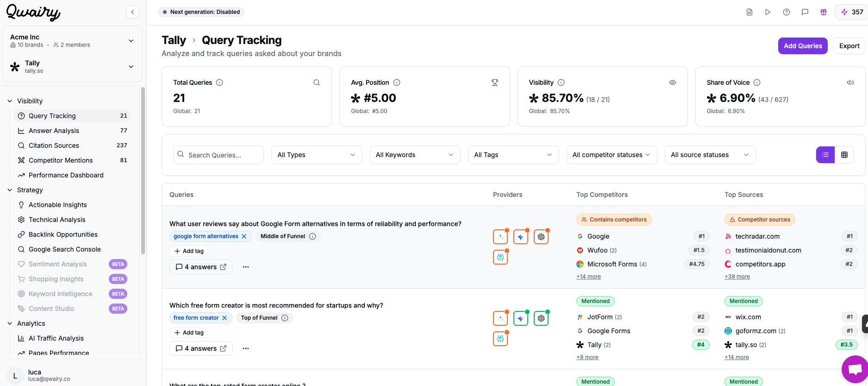Click the Export button
868x386 pixels.
point(849,46)
